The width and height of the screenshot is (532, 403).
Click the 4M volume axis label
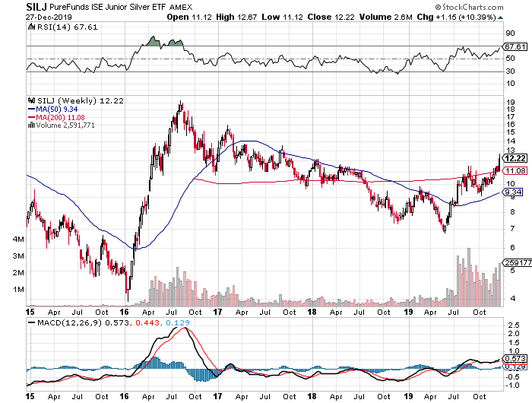18,240
